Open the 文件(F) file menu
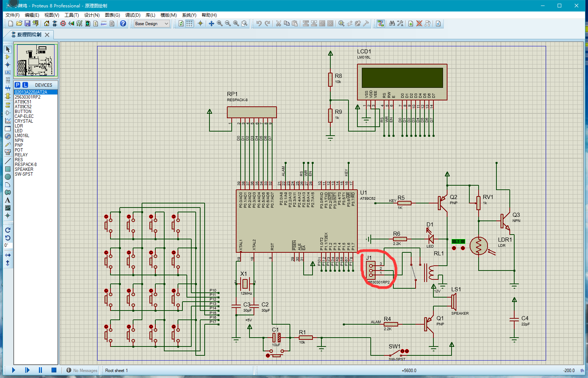588x378 pixels. tap(13, 15)
